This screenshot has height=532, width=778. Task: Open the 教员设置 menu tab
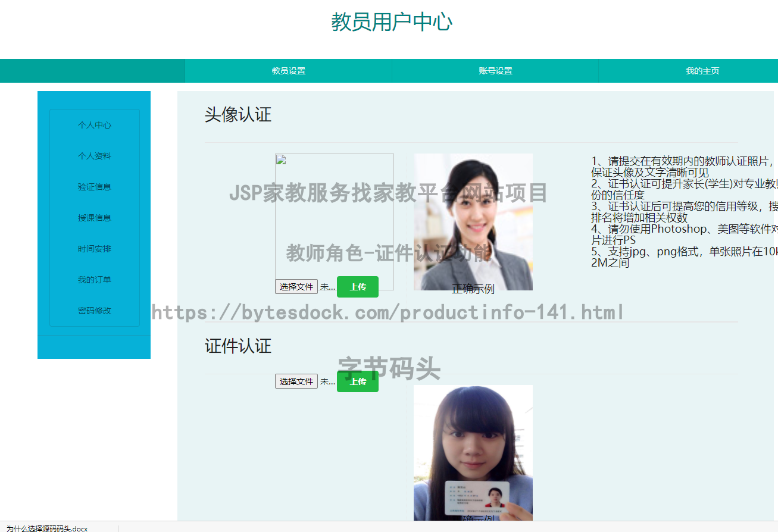tap(288, 71)
